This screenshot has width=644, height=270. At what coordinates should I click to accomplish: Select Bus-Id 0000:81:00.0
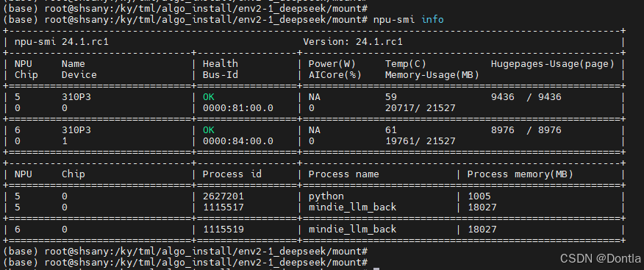click(x=238, y=108)
